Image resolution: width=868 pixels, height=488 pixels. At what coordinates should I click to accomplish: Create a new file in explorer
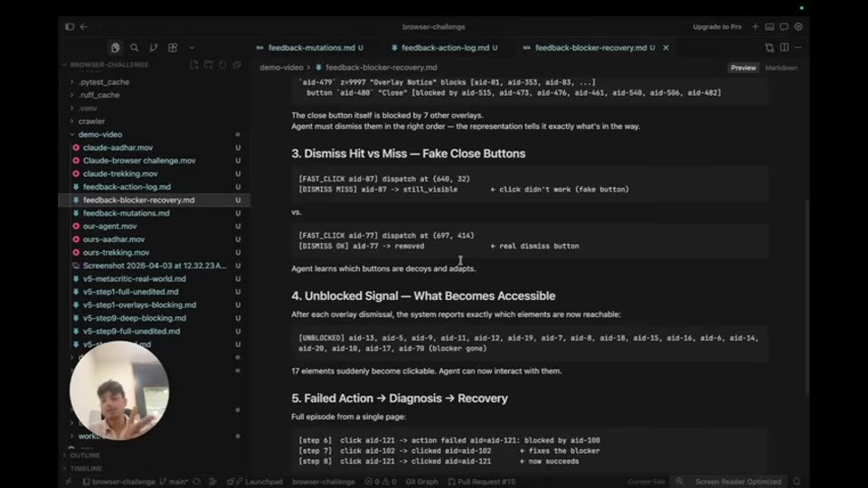193,65
